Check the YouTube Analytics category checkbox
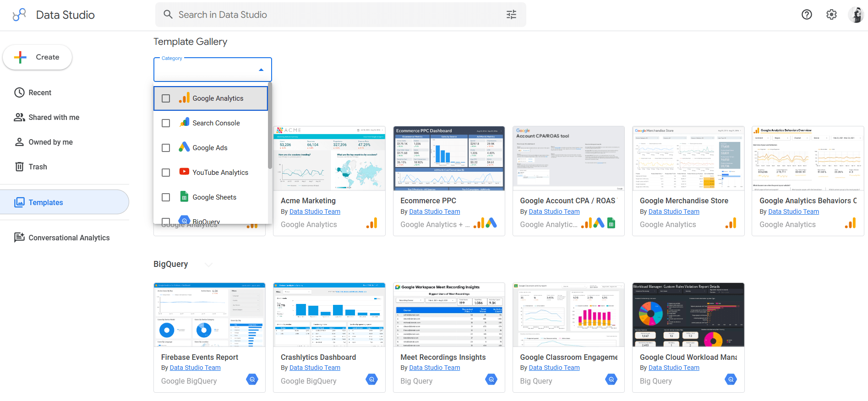Image resolution: width=868 pixels, height=401 pixels. [166, 173]
